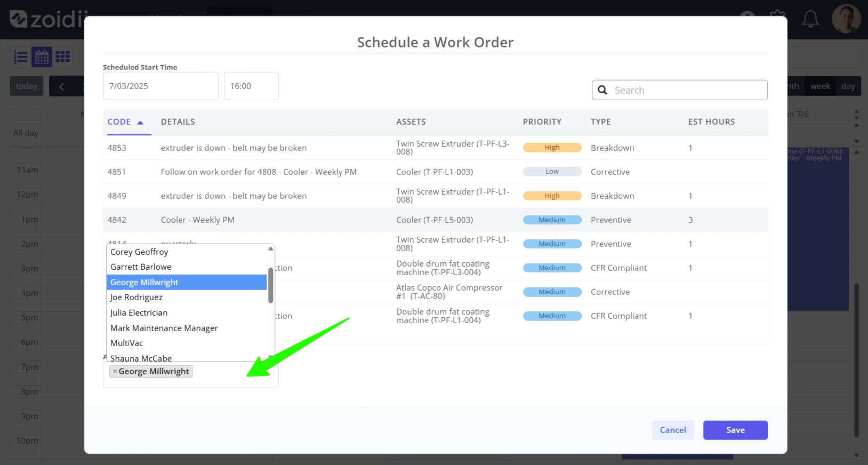Select work order 4849 row
The image size is (868, 465).
coord(435,196)
